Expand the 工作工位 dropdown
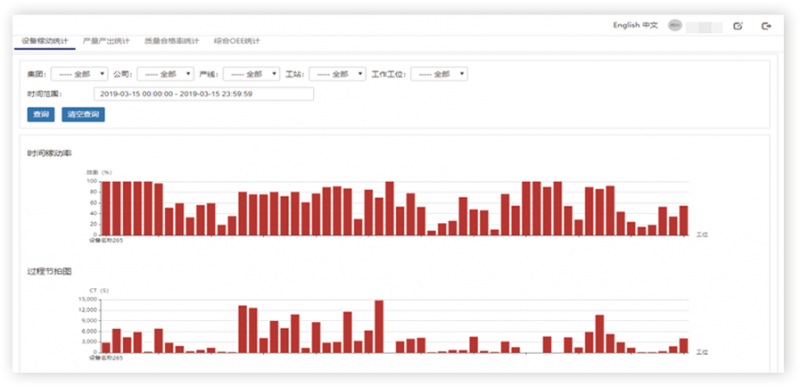 [439, 74]
